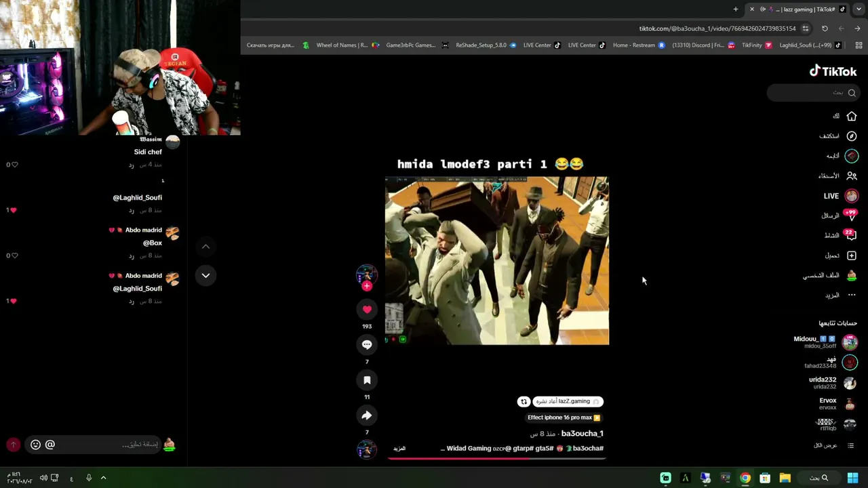Like the 'Sidi chef' comment
The height and width of the screenshot is (488, 868).
tap(14, 165)
